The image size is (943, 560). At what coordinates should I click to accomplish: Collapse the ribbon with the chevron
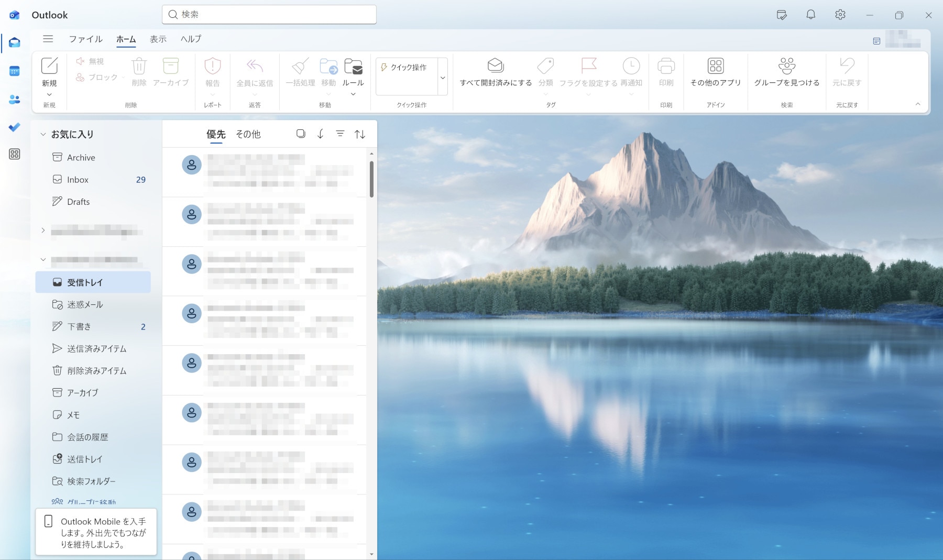918,104
